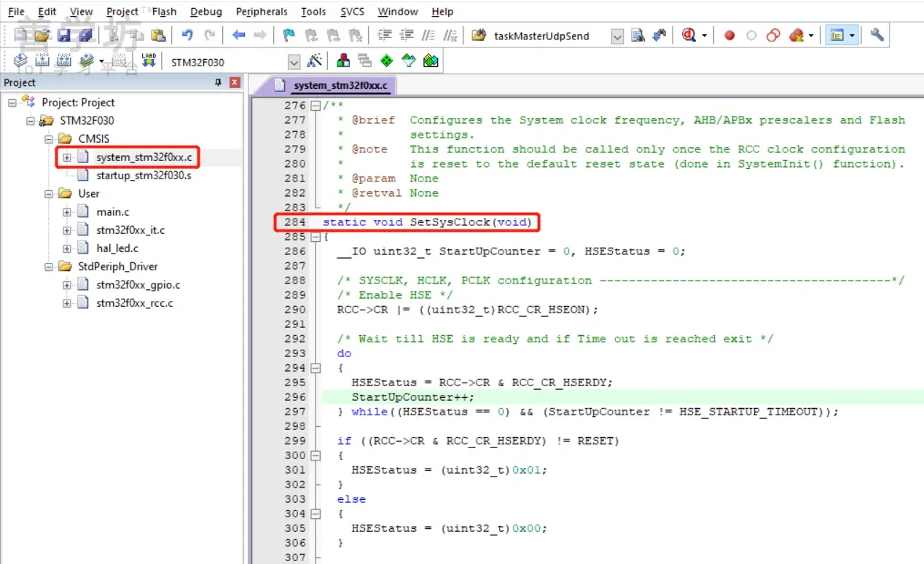The width and height of the screenshot is (924, 564).
Task: Open the Peripherals menu
Action: click(261, 11)
